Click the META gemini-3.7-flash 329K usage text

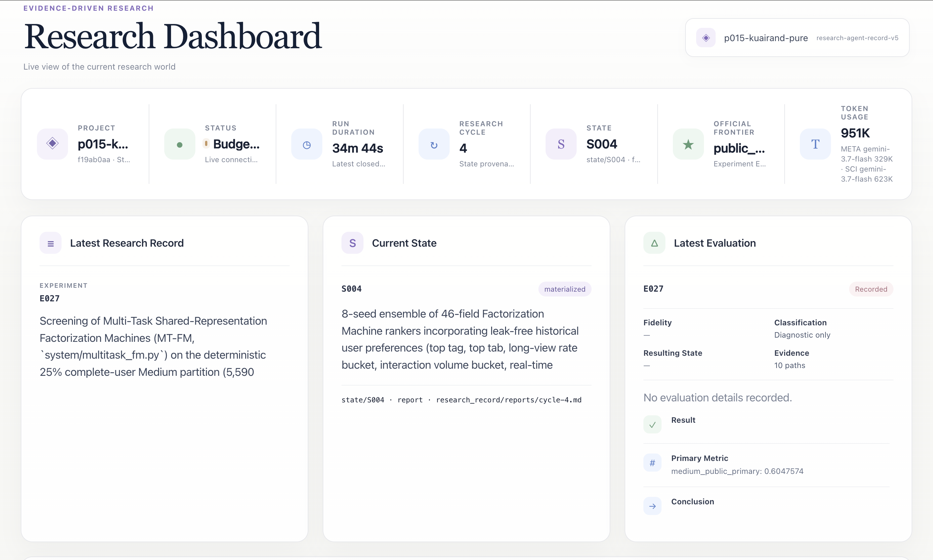pyautogui.click(x=867, y=154)
